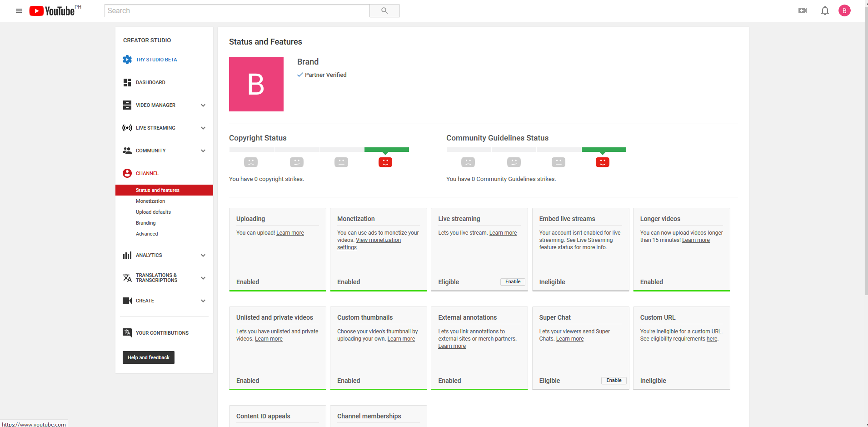
Task: Open notifications bell
Action: (x=825, y=10)
